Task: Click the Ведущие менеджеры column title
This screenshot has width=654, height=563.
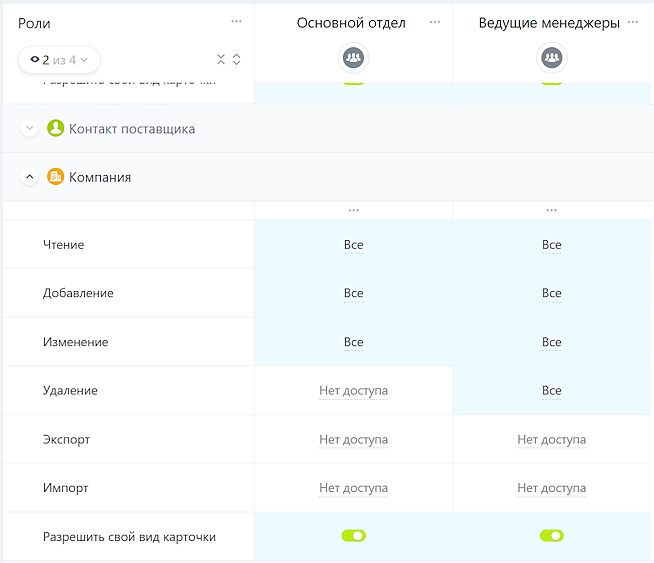Action: (549, 23)
